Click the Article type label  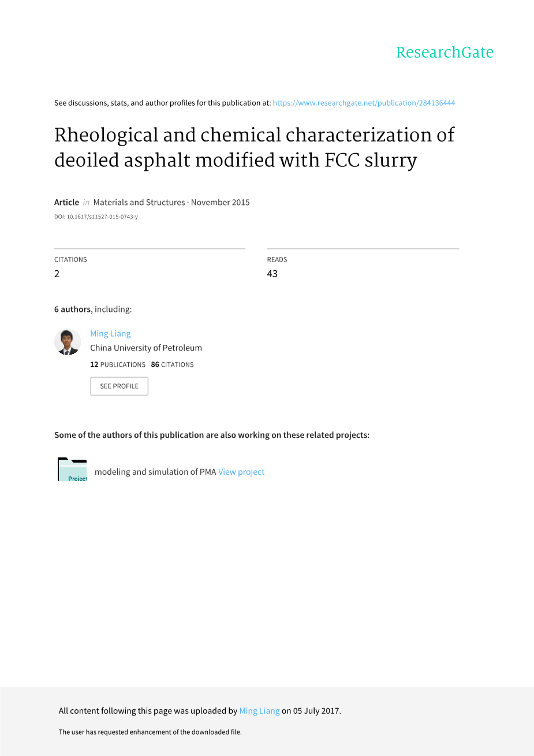pyautogui.click(x=66, y=202)
